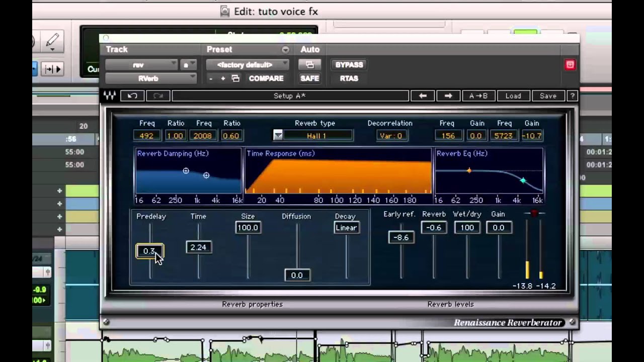Open the rev track selector dropdown
The height and width of the screenshot is (362, 644).
coord(141,65)
